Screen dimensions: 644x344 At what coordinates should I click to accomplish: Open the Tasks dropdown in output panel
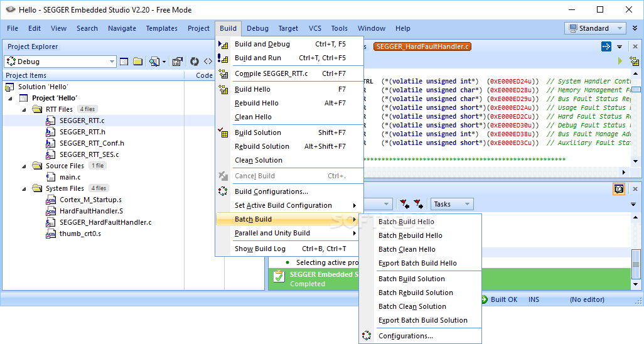pos(451,204)
